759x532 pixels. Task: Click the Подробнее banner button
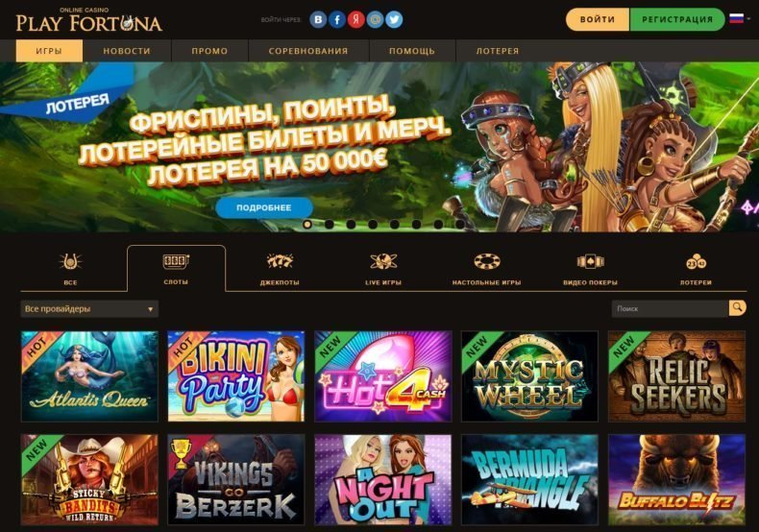264,208
